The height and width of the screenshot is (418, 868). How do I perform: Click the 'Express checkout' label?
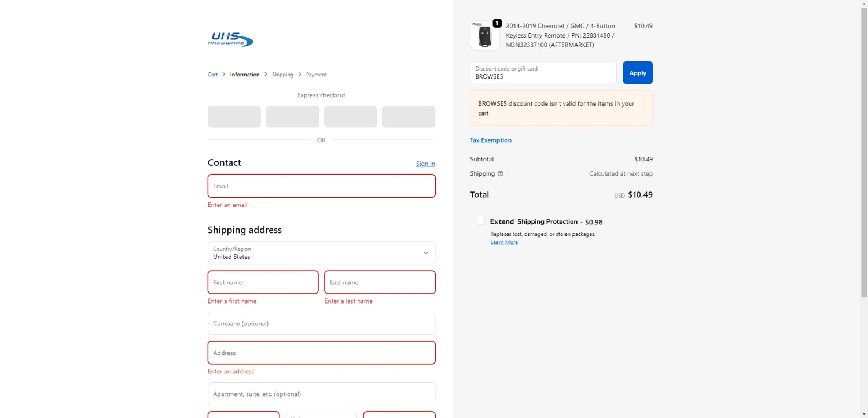pyautogui.click(x=321, y=95)
